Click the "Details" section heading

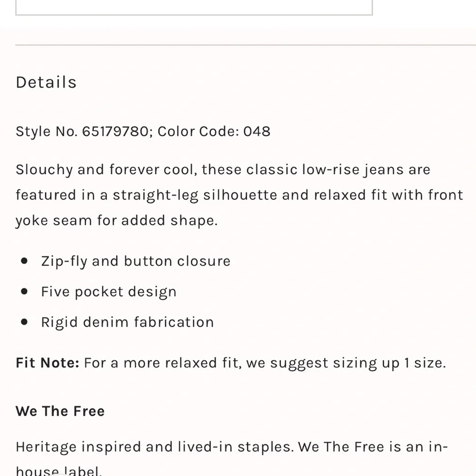46,82
